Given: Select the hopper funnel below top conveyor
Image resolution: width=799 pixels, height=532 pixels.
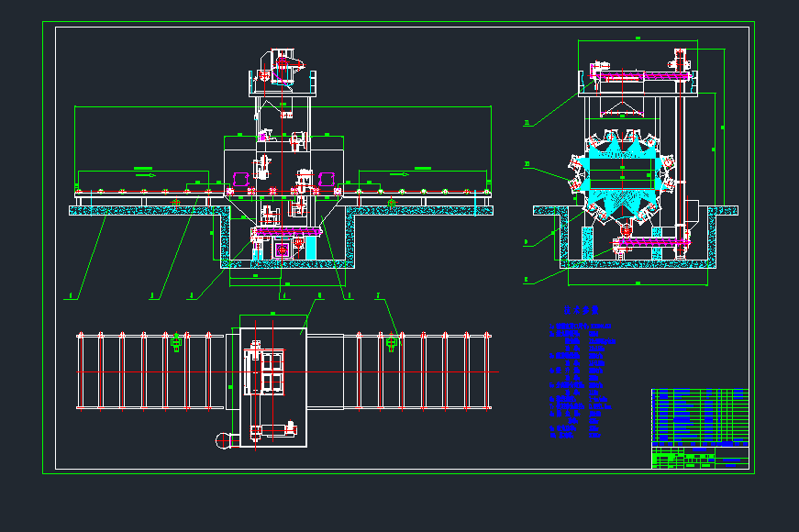Looking at the screenshot, I should coord(627,111).
